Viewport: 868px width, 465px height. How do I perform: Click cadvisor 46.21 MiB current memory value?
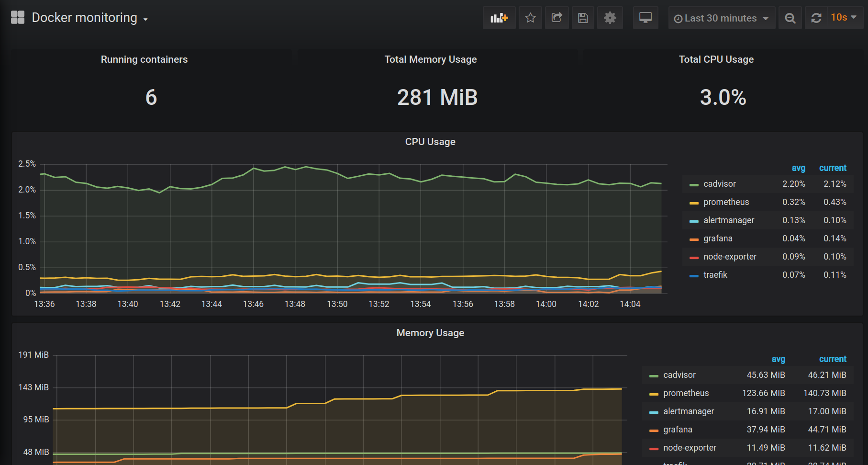pos(827,375)
